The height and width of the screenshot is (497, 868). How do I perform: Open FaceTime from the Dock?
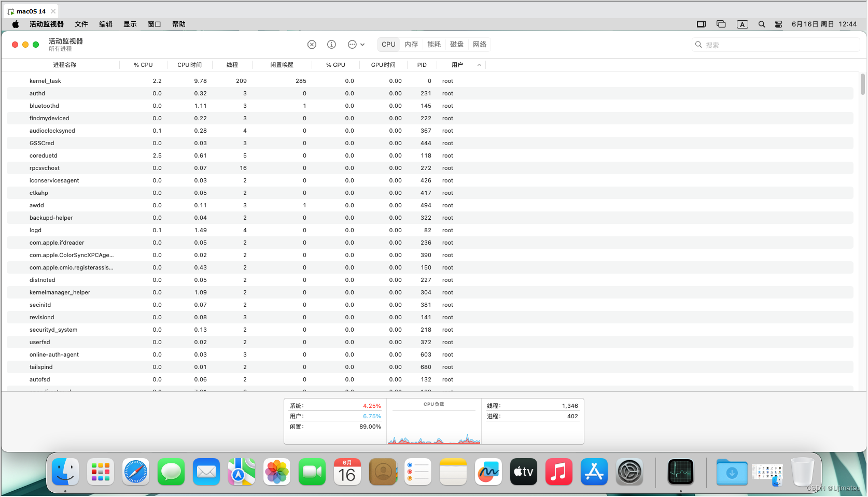click(312, 472)
